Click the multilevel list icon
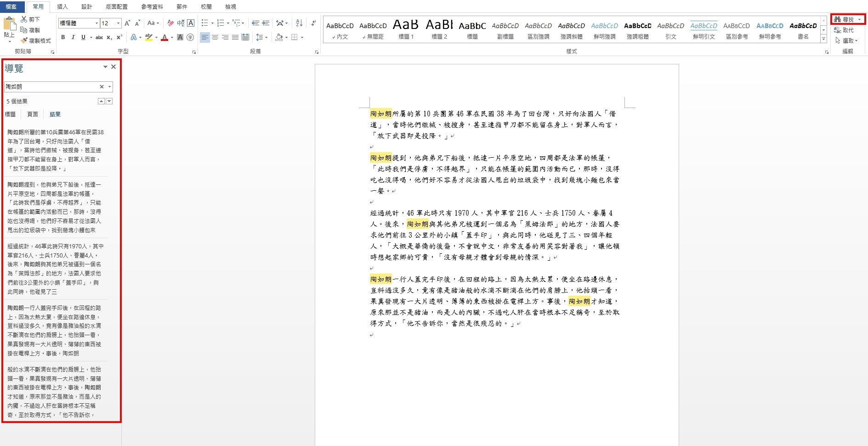 click(236, 23)
